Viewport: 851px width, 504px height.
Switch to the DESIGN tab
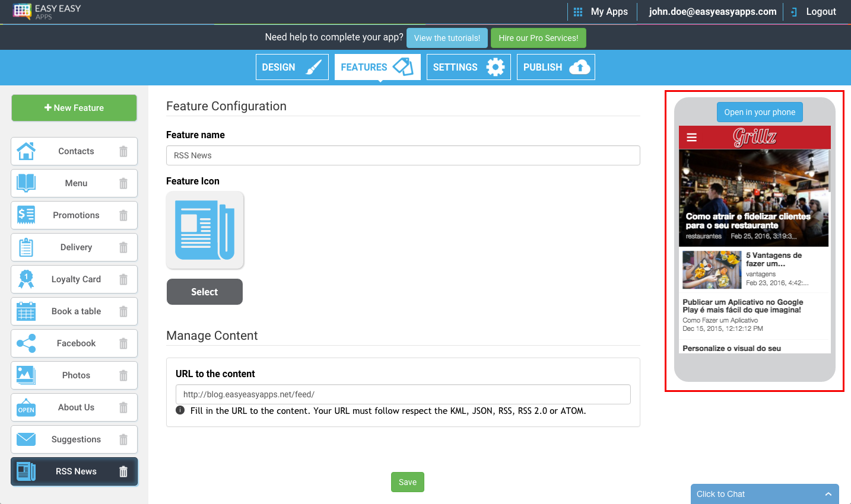[292, 66]
